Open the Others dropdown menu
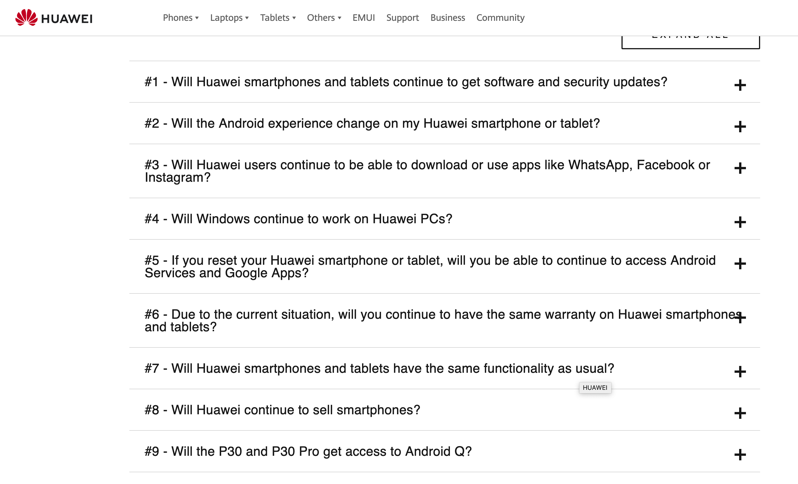This screenshot has height=484, width=798. [x=324, y=18]
